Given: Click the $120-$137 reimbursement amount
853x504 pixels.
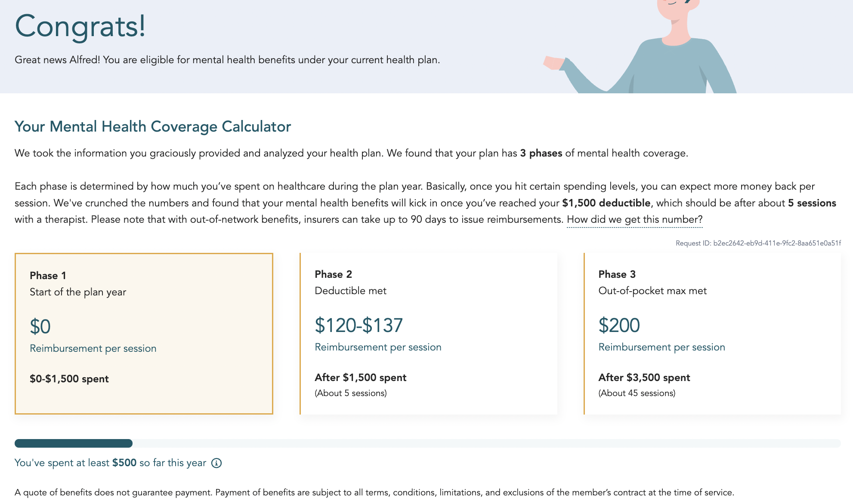Looking at the screenshot, I should click(x=359, y=325).
